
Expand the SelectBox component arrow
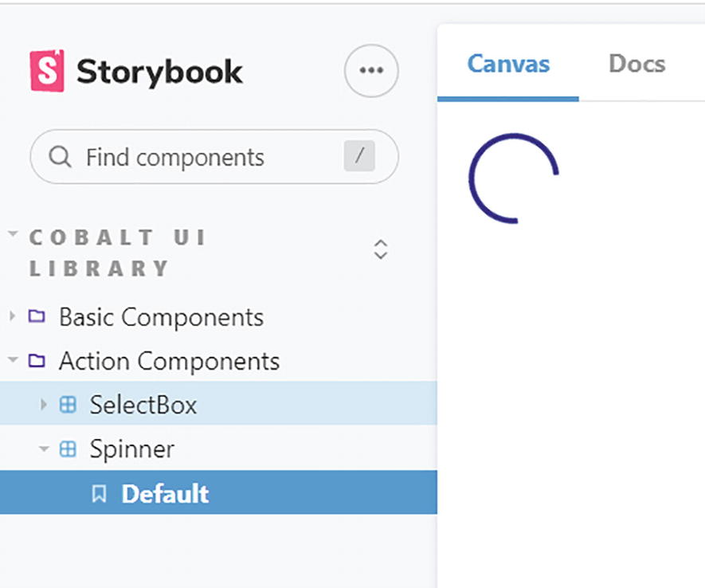(x=44, y=405)
